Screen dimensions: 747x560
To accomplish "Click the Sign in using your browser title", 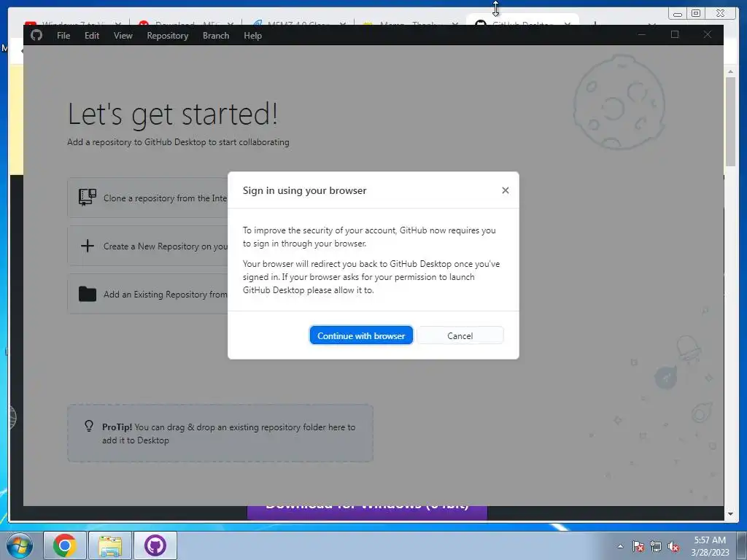I will tap(304, 190).
